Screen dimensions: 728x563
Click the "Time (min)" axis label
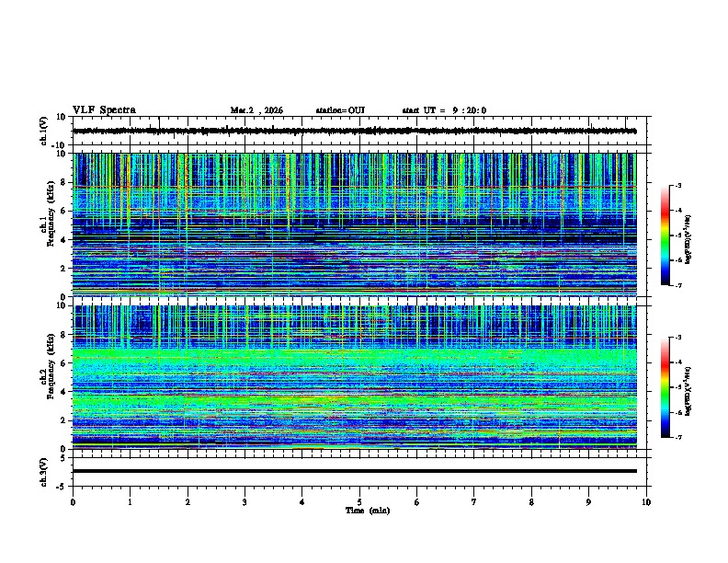click(368, 511)
